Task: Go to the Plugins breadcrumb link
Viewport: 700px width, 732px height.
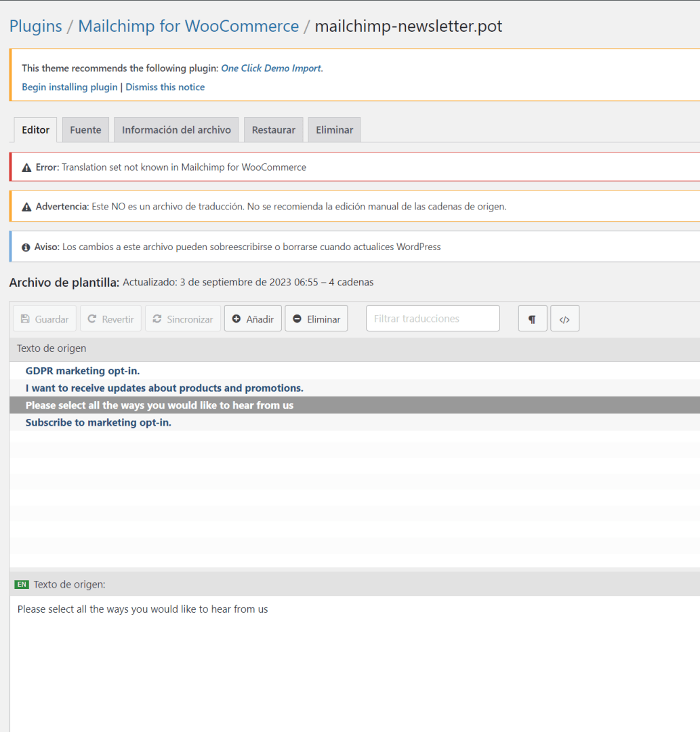Action: [35, 26]
